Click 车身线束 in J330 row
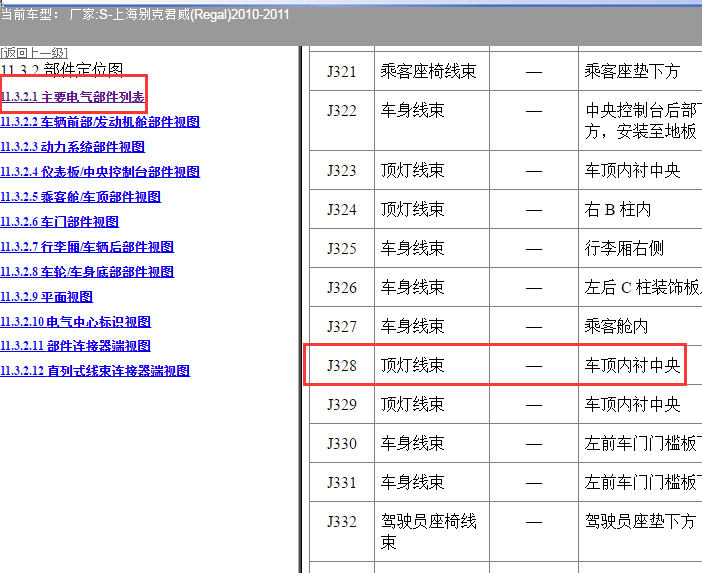Image resolution: width=702 pixels, height=573 pixels. click(x=412, y=443)
